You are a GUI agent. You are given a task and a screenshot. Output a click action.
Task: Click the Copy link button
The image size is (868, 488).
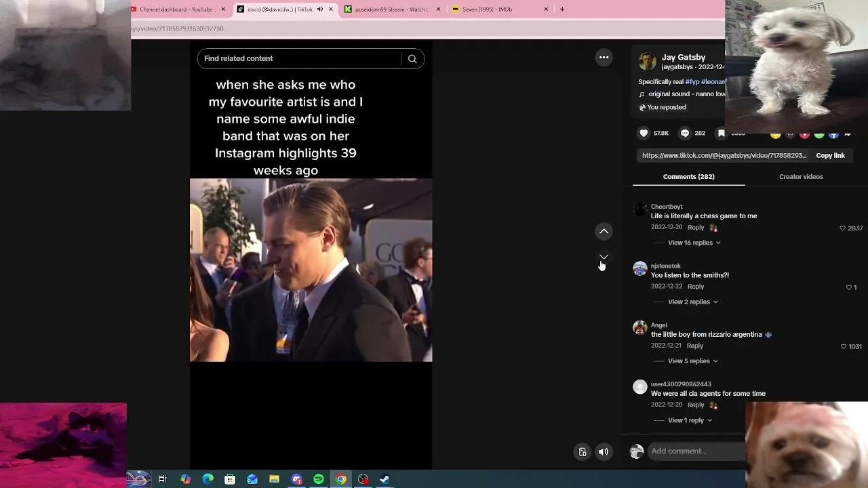pyautogui.click(x=830, y=156)
